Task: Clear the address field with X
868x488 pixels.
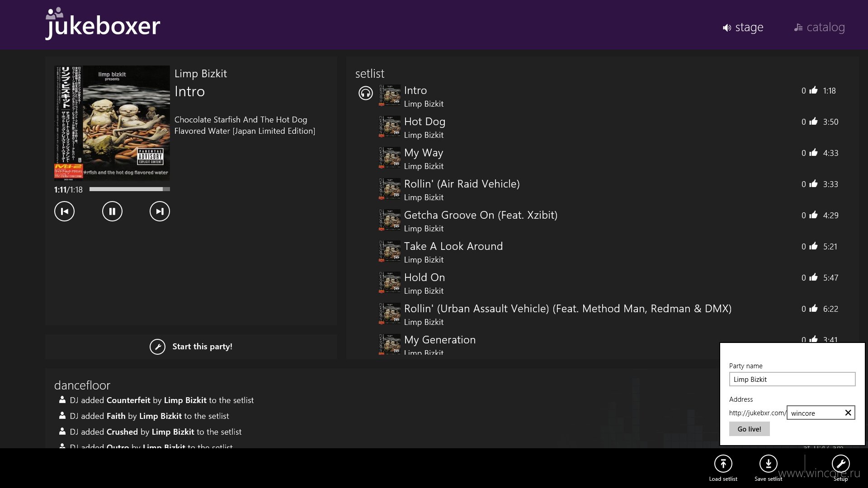Action: (848, 413)
